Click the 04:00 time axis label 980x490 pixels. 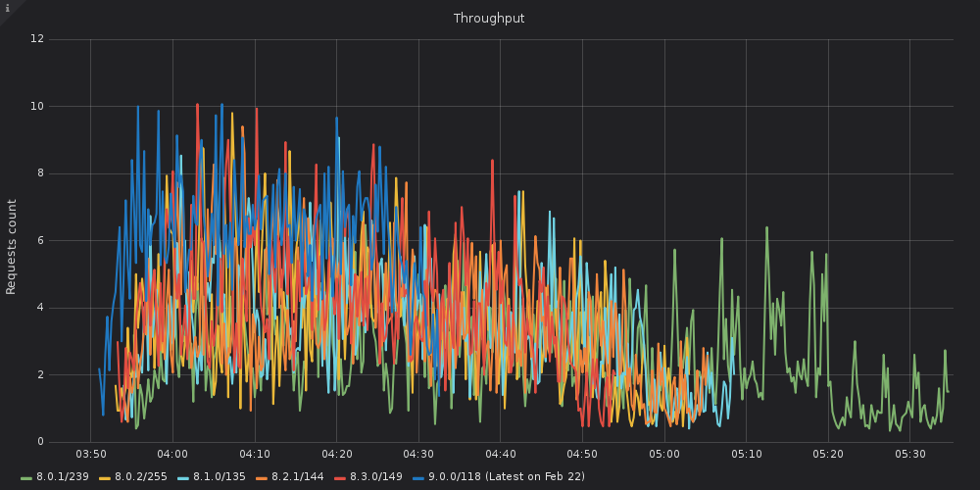coord(172,455)
